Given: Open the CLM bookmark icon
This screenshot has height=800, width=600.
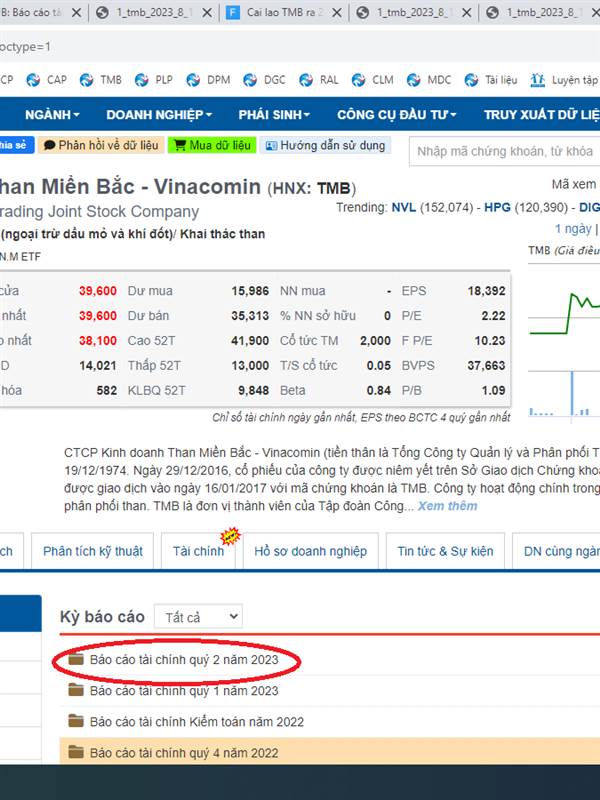Looking at the screenshot, I should 358,80.
